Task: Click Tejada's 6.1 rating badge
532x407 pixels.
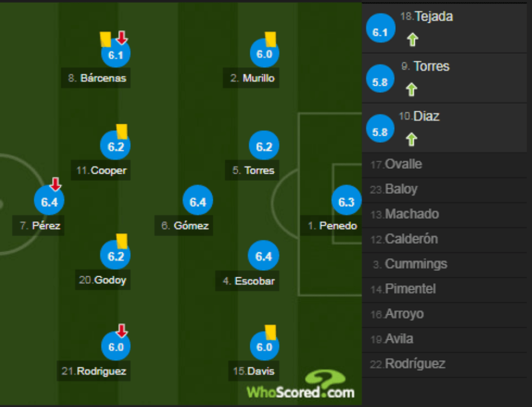Action: pyautogui.click(x=380, y=32)
